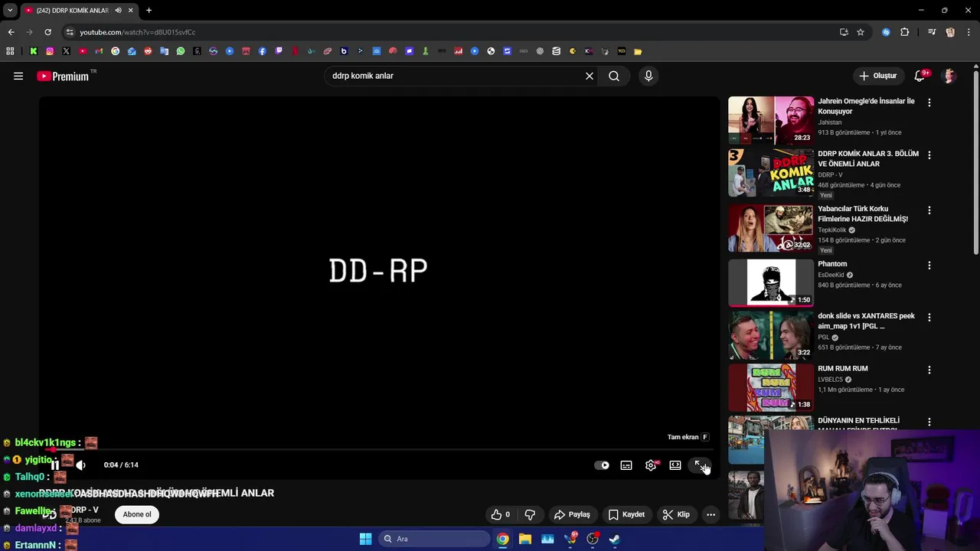Open new browser tab
Image resolution: width=980 pixels, height=551 pixels.
coord(149,11)
